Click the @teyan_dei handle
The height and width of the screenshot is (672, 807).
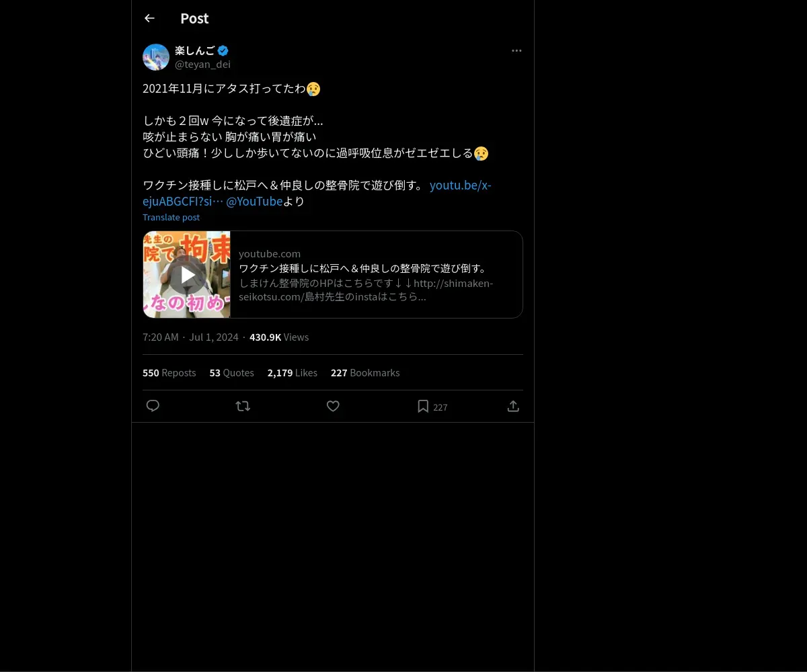[202, 64]
